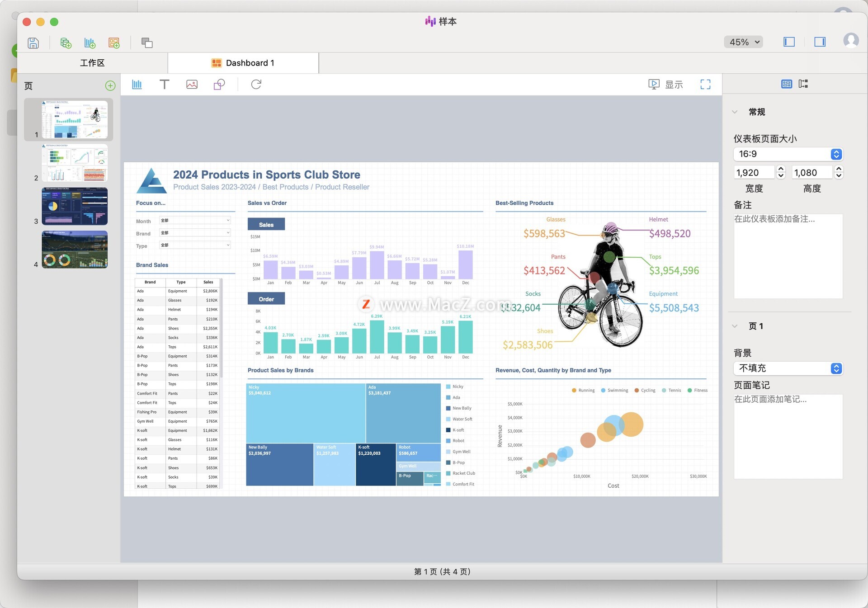Collapse the 页 1 section
This screenshot has height=608, width=868.
click(x=735, y=326)
